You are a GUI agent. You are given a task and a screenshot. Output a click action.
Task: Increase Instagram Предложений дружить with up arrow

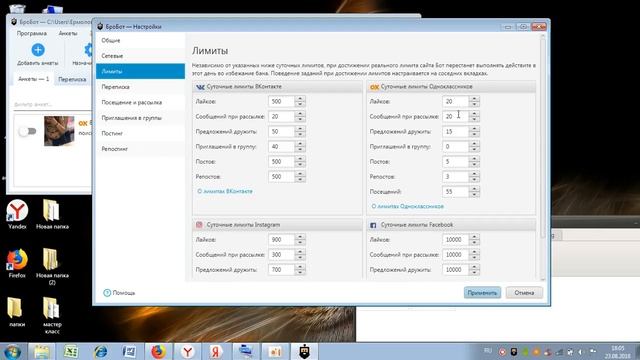pos(300,267)
